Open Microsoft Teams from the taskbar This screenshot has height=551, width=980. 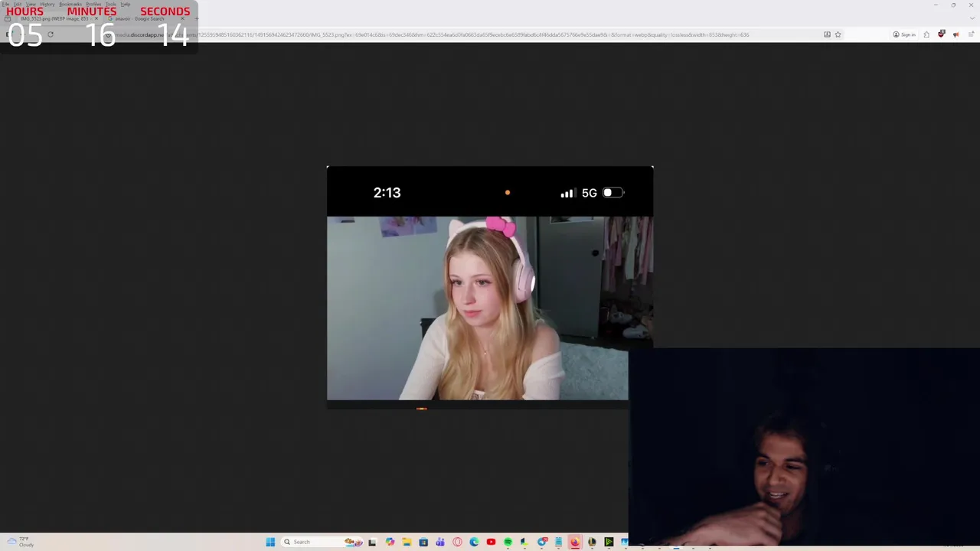pos(440,542)
